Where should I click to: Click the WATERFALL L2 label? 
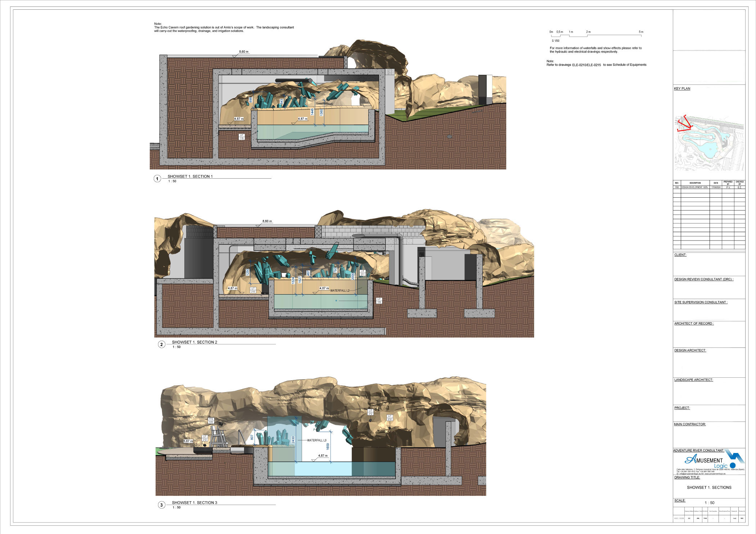pyautogui.click(x=340, y=291)
